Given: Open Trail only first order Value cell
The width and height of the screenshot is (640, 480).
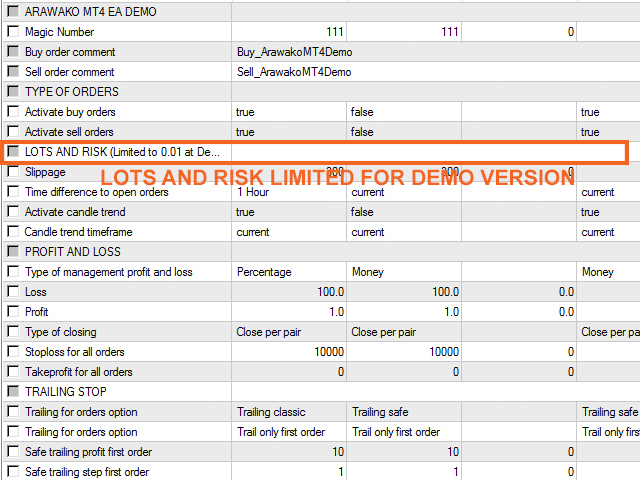Looking at the screenshot, I should point(289,432).
